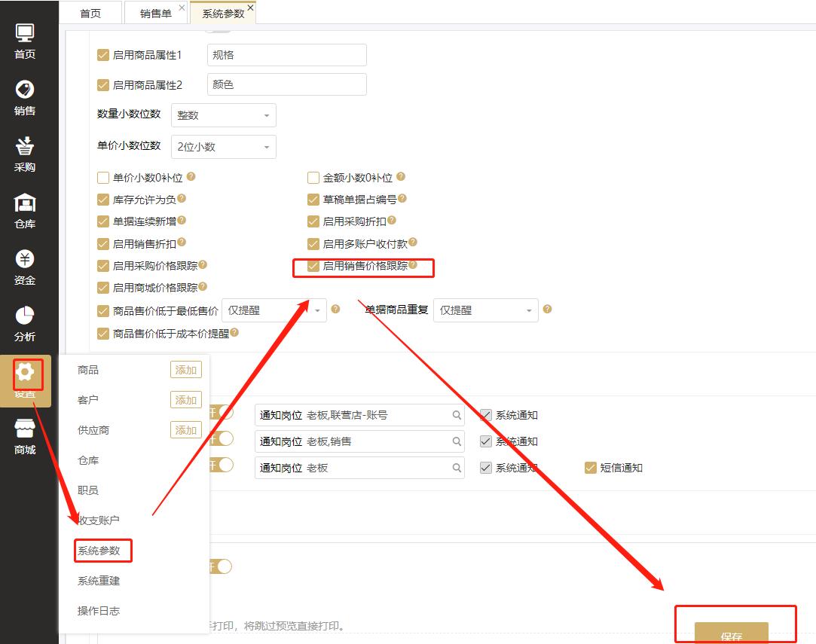Select the 商城 module icon
The image size is (816, 644).
coord(25,433)
